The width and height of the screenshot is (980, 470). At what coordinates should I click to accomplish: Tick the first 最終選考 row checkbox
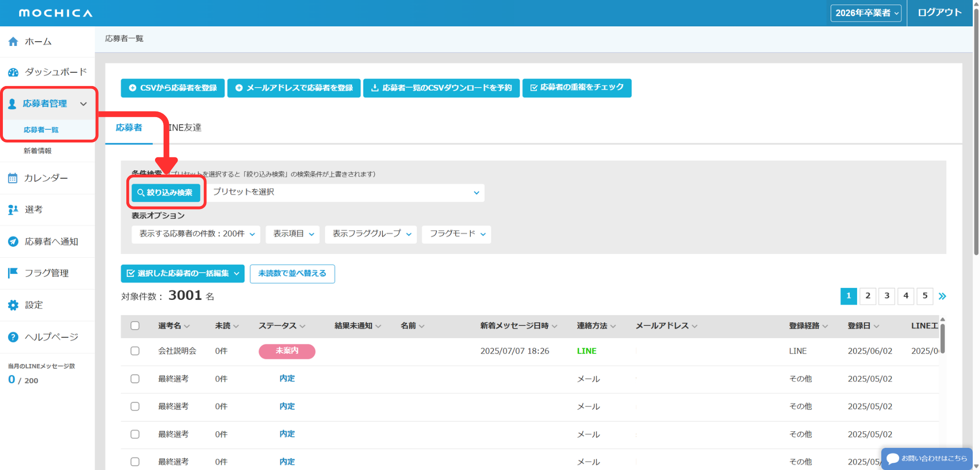coord(135,379)
